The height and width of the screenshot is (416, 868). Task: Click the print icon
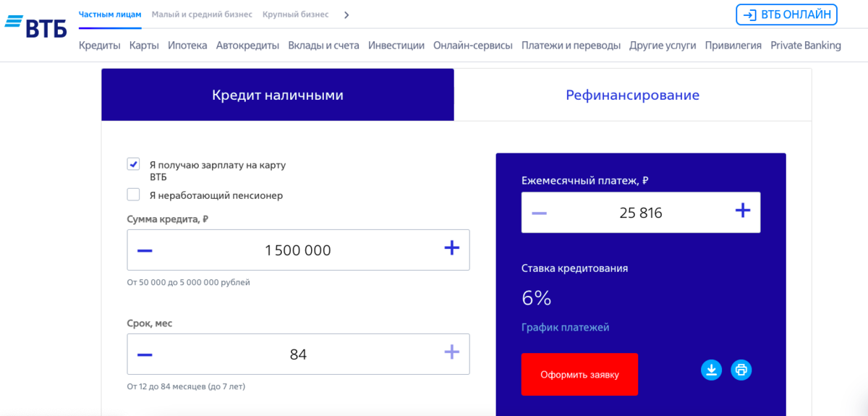741,370
